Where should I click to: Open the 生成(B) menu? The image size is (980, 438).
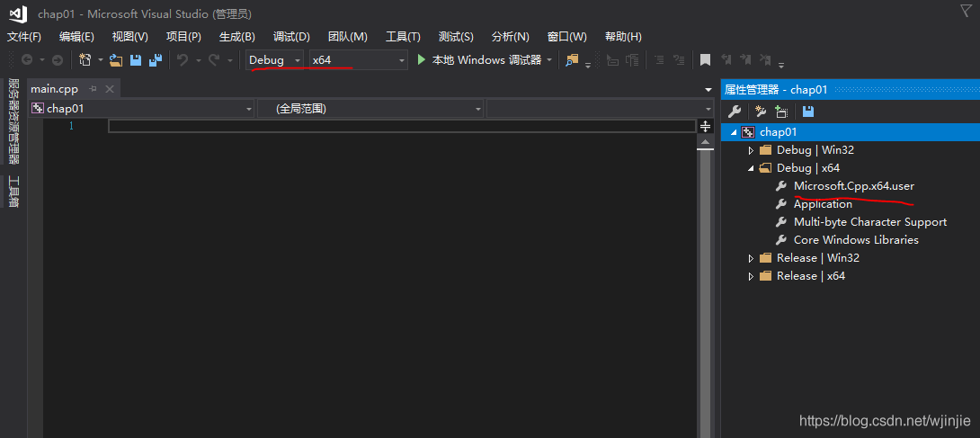(x=237, y=37)
